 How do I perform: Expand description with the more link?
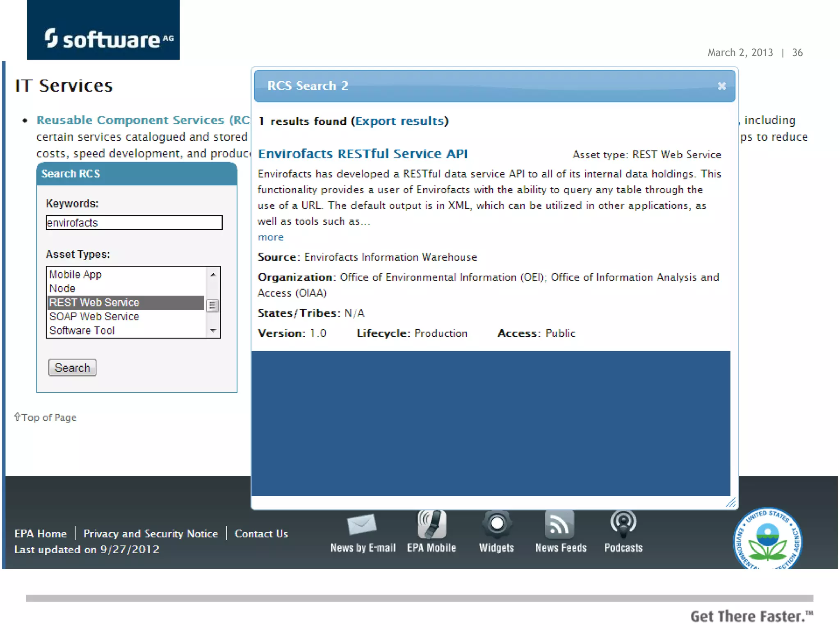(x=270, y=237)
